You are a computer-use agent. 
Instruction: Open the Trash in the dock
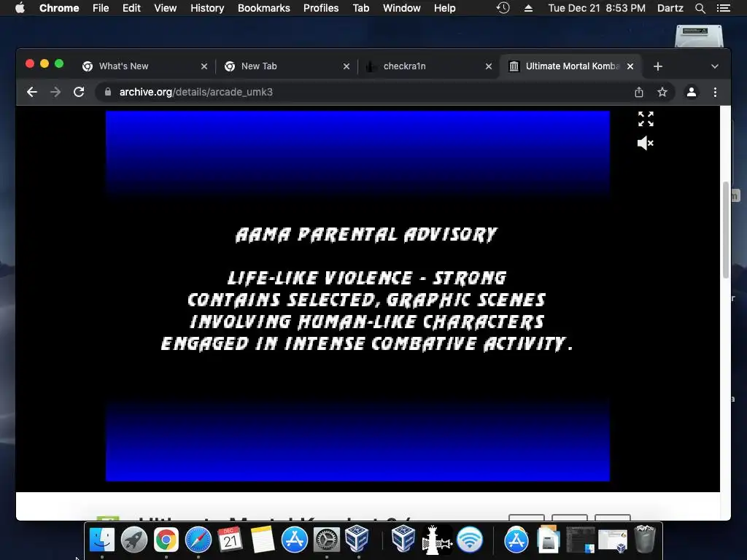coord(645,539)
